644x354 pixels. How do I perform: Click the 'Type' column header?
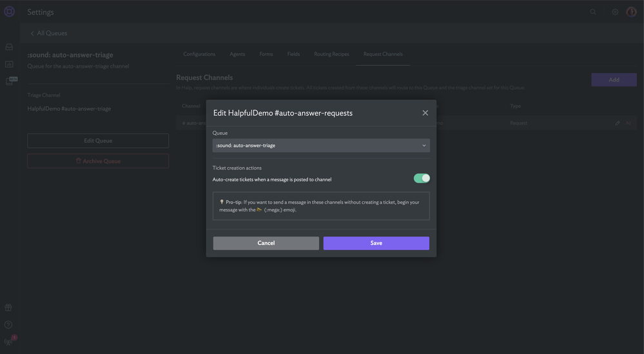pos(516,106)
